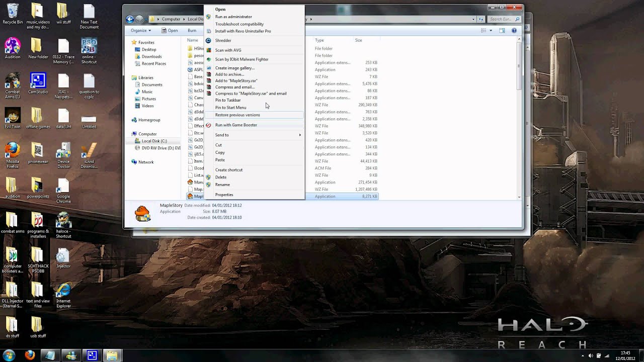Screen dimensions: 644x362
Task: Sort files by the Type column header
Action: coord(319,40)
